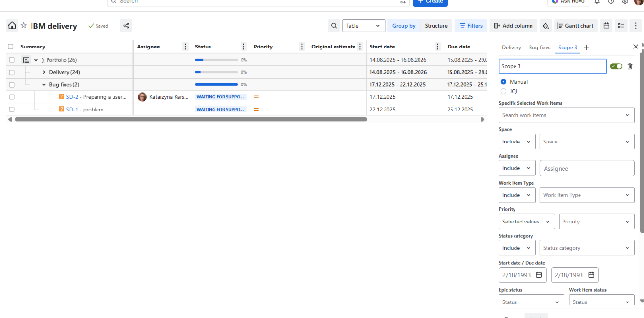The height and width of the screenshot is (318, 644).
Task: Open the Priority value dropdown
Action: pyautogui.click(x=596, y=222)
